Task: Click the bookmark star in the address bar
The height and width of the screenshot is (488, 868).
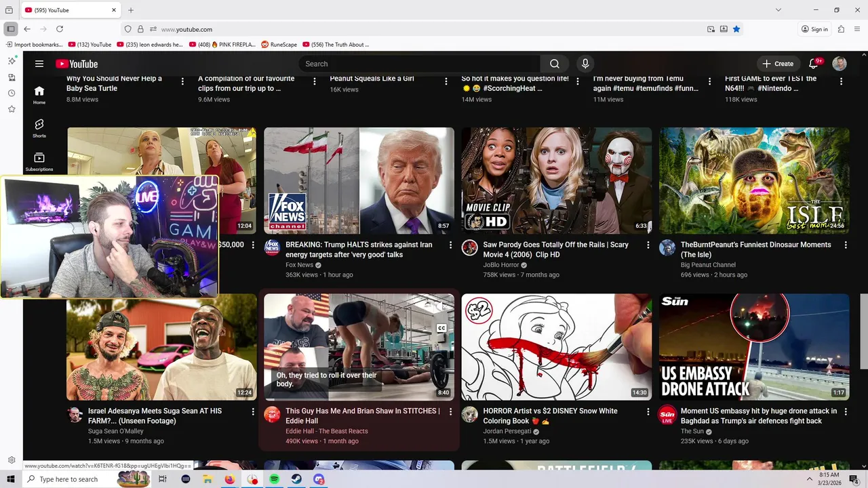Action: pos(736,29)
